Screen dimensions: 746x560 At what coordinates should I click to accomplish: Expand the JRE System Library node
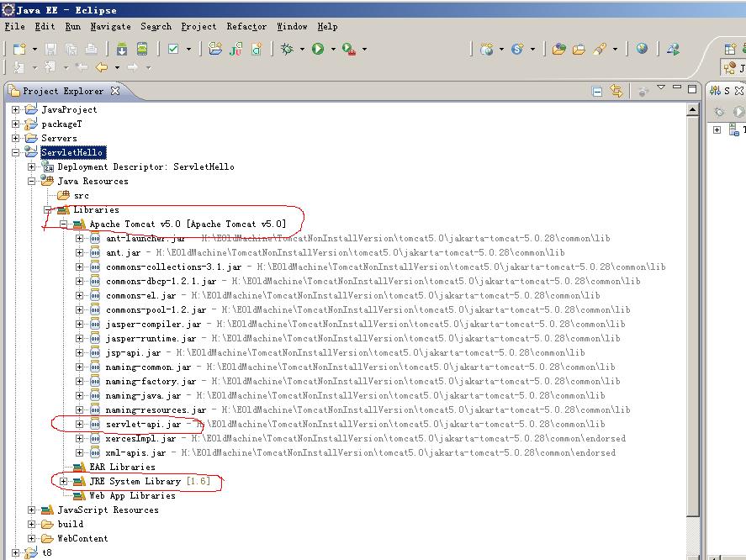63,481
